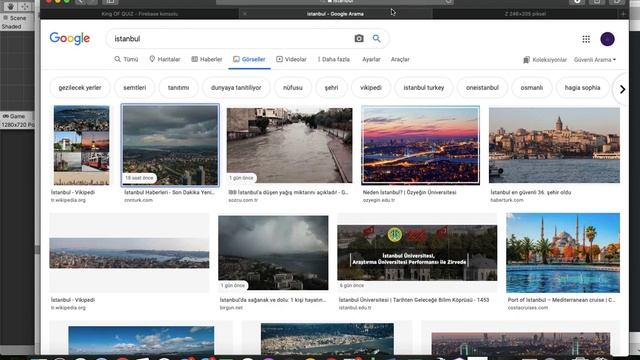This screenshot has width=640, height=360.
Task: Close the istanbul Google Arama browser tab
Action: [244, 14]
